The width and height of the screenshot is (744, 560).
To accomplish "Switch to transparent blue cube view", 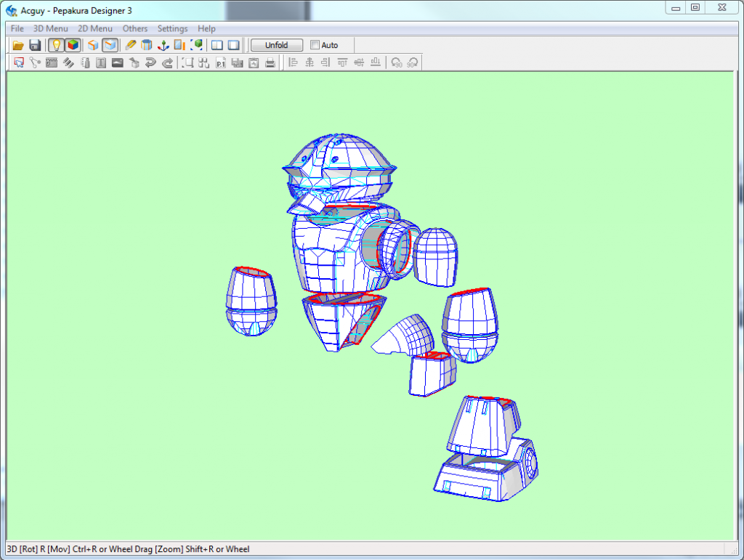I will point(110,45).
